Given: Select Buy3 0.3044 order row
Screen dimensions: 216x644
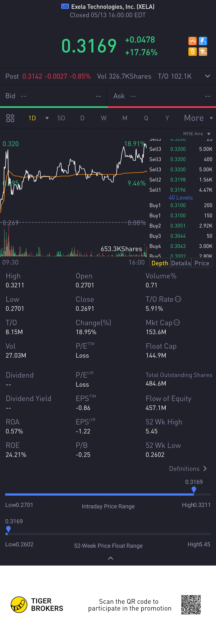Looking at the screenshot, I should coord(181,236).
